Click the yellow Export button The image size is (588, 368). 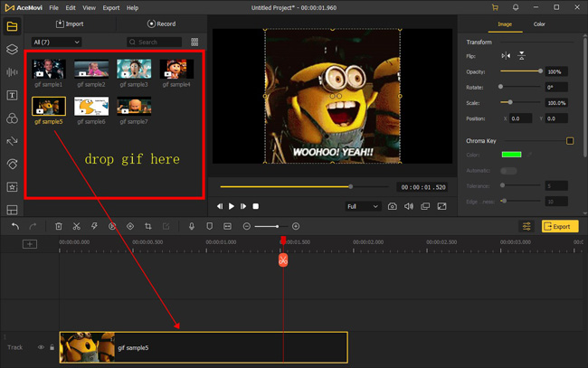[x=560, y=226]
